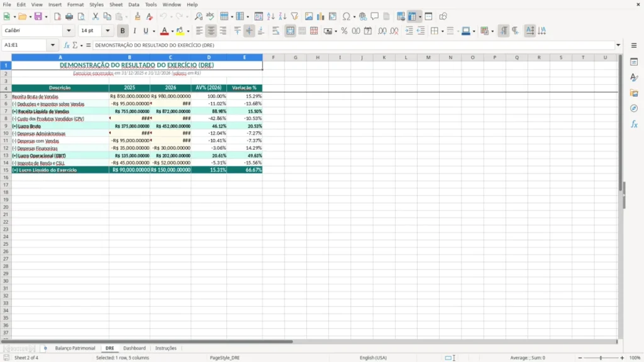Open Font Color dropdown arrow
Screen dimensions: 644x362
172,31
